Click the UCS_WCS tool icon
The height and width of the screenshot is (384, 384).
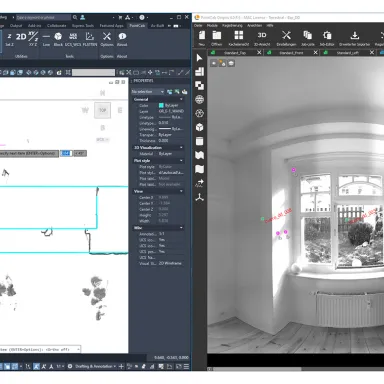(x=73, y=39)
